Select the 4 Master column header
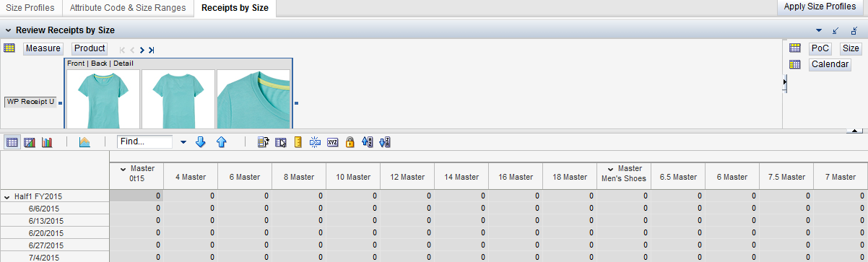The height and width of the screenshot is (262, 868). pyautogui.click(x=191, y=177)
